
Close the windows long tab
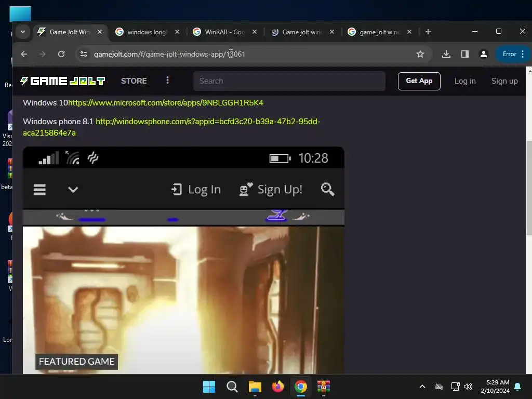177,32
